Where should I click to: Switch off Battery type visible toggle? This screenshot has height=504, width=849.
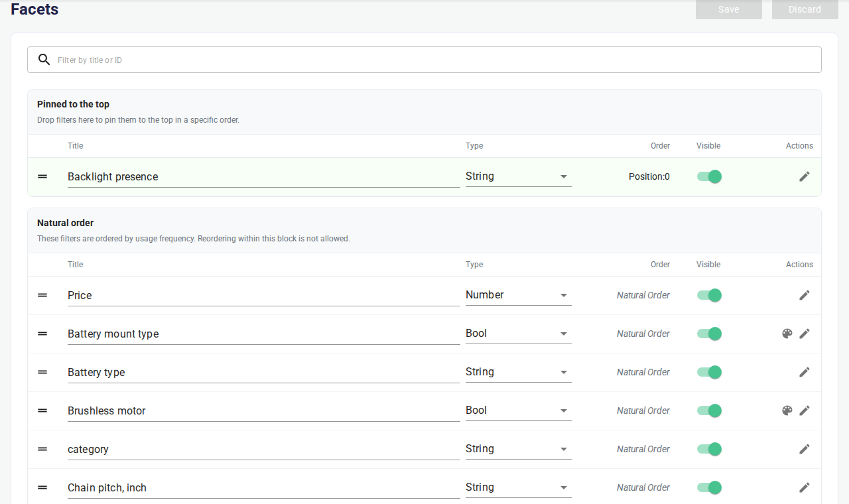tap(709, 372)
